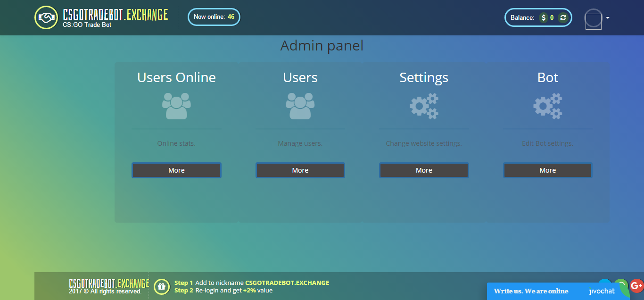644x300 pixels.
Task: Click 'Step 2' Re-login instruction text
Action: pyautogui.click(x=223, y=290)
